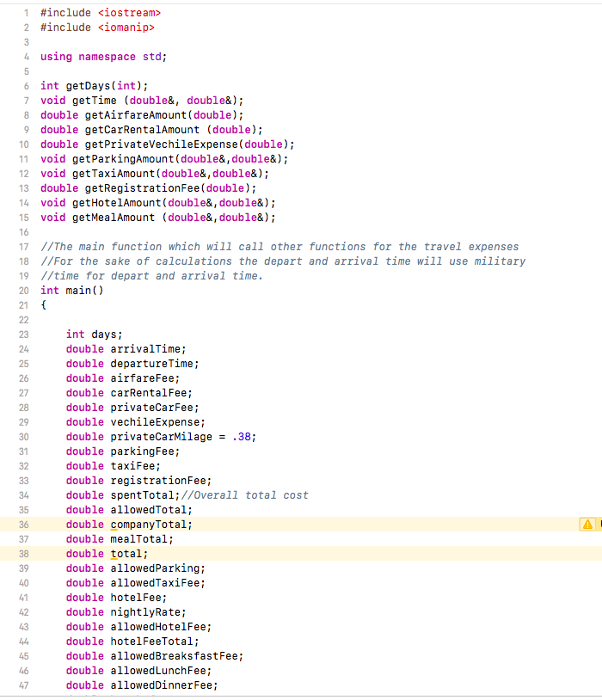Click the getRegistrationFee prototype
Image resolution: width=602 pixels, height=700 pixels.
pyautogui.click(x=148, y=188)
